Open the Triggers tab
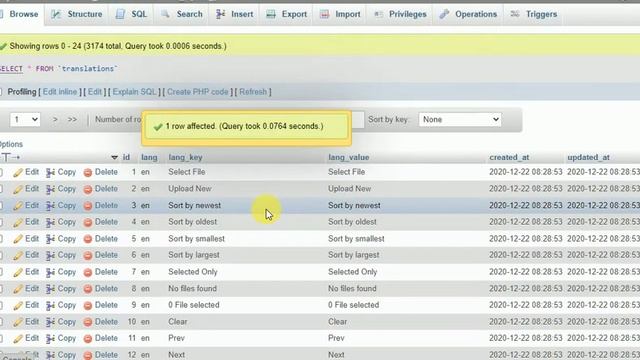The height and width of the screenshot is (360, 640). (x=534, y=14)
